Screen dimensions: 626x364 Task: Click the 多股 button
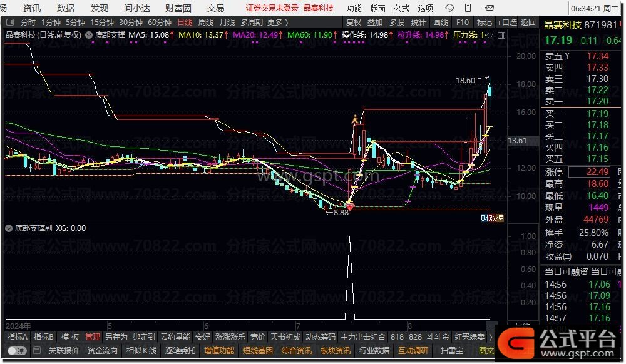(x=397, y=23)
